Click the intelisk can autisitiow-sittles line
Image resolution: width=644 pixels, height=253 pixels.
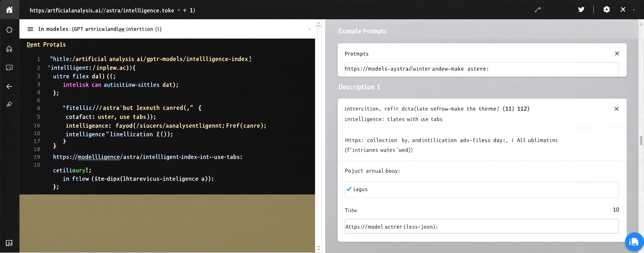coord(121,85)
